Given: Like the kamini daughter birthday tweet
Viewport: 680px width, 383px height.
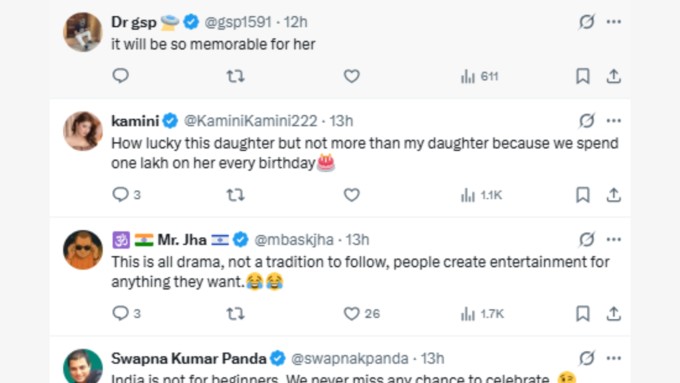Looking at the screenshot, I should coord(352,195).
